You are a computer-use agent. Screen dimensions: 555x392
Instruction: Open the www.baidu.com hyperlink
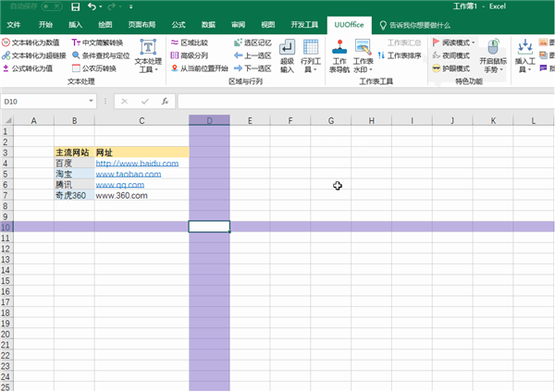tap(136, 163)
